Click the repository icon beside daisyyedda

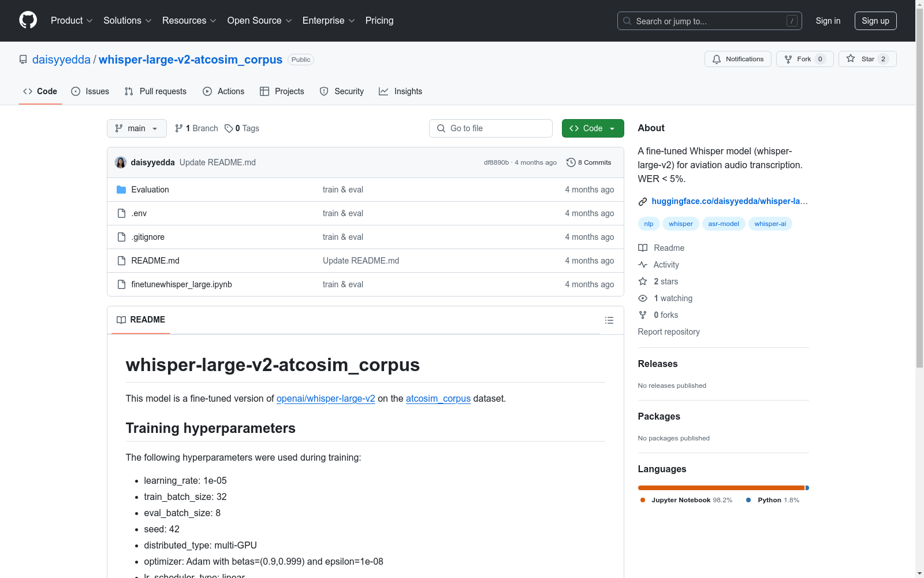[23, 60]
